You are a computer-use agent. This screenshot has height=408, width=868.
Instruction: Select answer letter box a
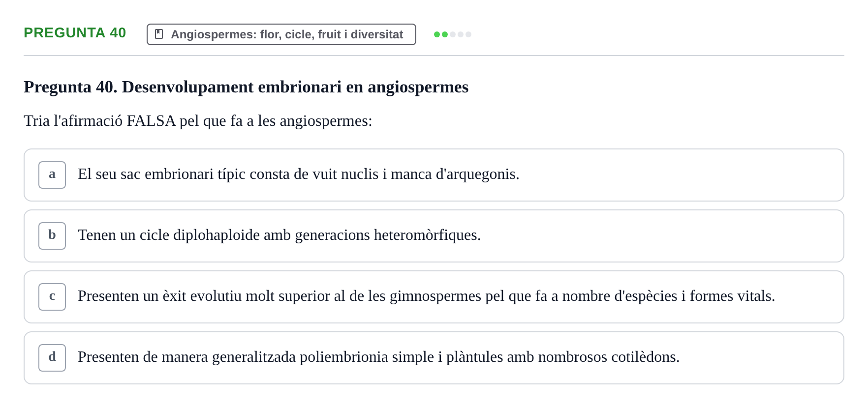[52, 175]
